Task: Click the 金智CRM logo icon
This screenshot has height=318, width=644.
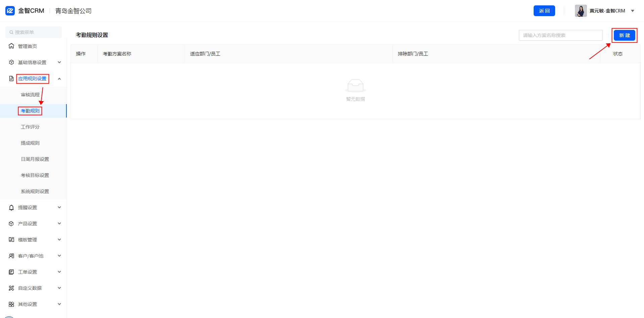Action: coord(10,11)
